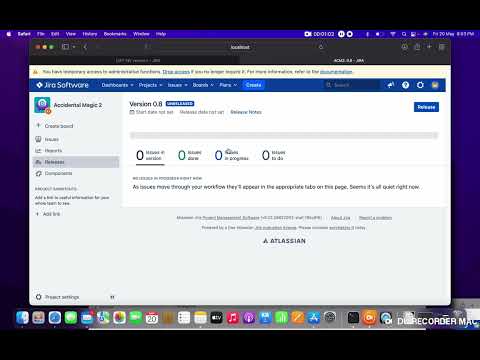Click the Start date not set calendar icon

tap(132, 112)
